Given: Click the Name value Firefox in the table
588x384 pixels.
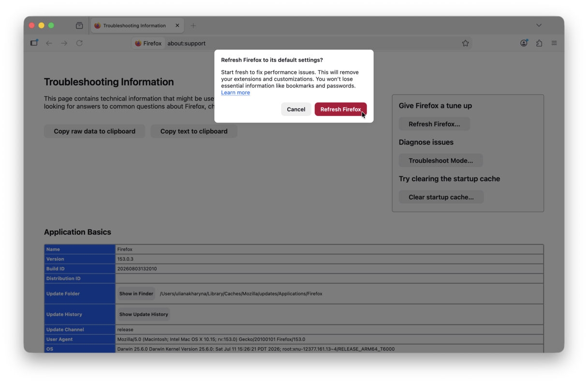Looking at the screenshot, I should (125, 250).
